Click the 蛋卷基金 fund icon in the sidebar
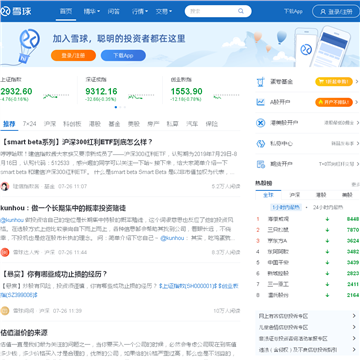The width and height of the screenshot is (360, 360). click(x=260, y=82)
